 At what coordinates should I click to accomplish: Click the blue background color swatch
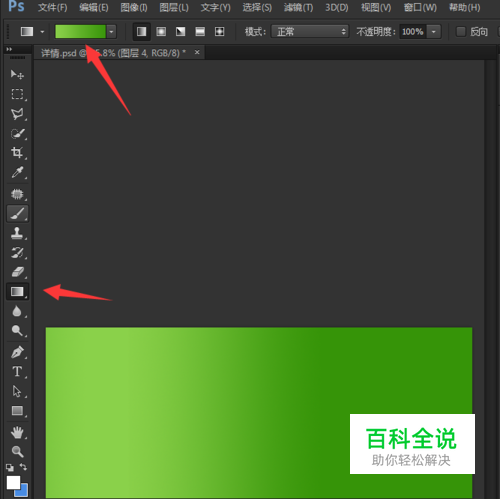tap(23, 491)
